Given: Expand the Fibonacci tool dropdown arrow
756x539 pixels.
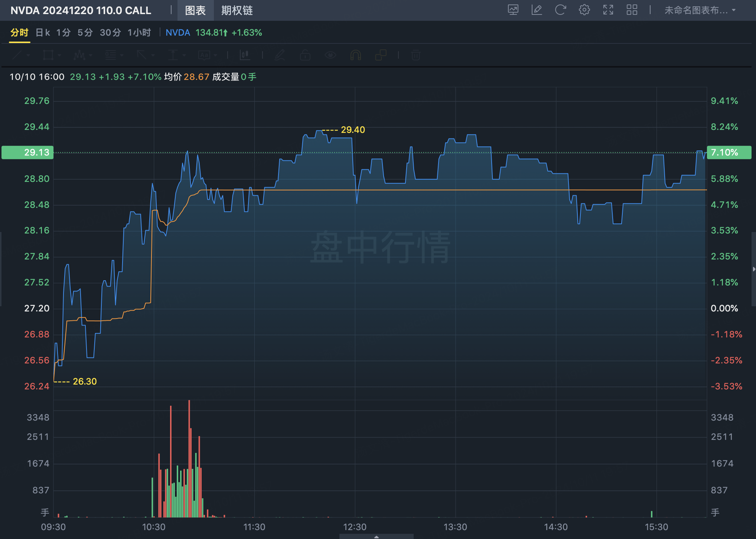Looking at the screenshot, I should 122,56.
